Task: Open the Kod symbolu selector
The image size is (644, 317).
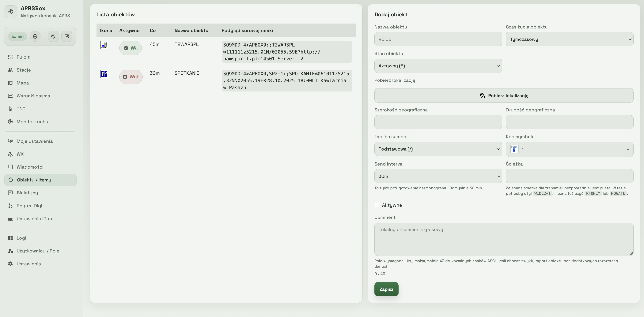Action: tap(569, 149)
